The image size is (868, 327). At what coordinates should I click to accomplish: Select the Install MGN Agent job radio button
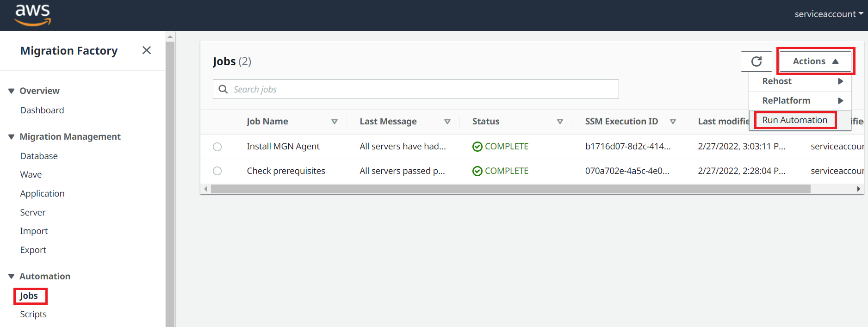(217, 147)
